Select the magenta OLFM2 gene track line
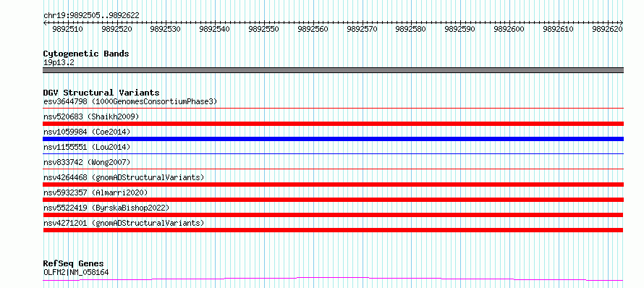This screenshot has height=288, width=644. (x=333, y=279)
